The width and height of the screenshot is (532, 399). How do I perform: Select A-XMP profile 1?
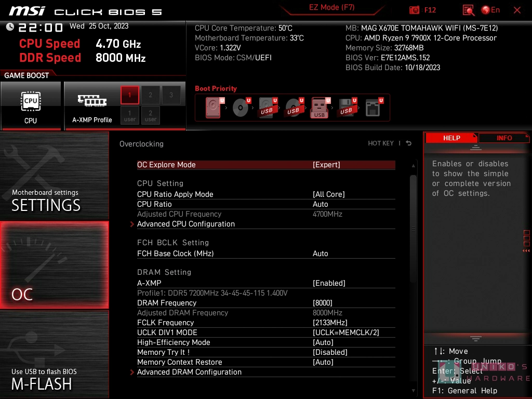(129, 95)
